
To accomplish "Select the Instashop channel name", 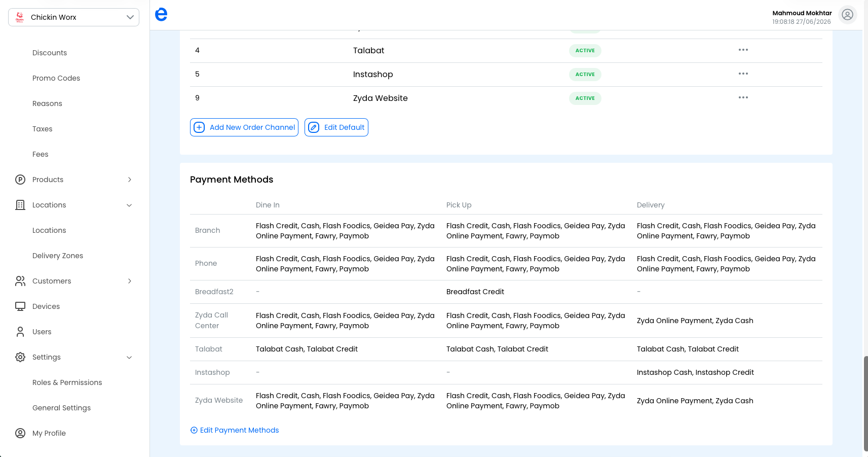I will tap(373, 74).
